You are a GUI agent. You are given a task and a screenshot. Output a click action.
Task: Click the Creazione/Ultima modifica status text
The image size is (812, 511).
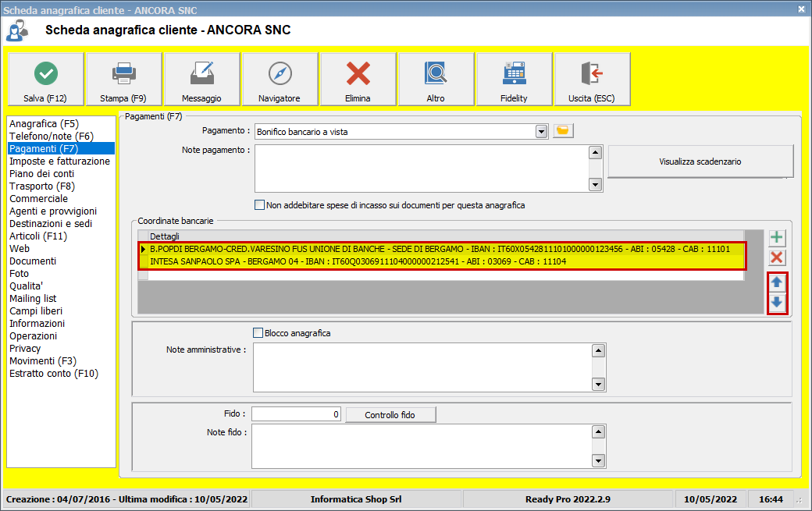pos(126,499)
